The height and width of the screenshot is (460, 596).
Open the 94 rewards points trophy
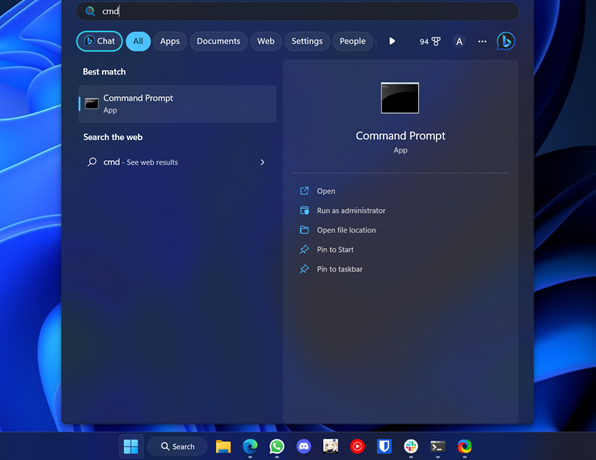(x=430, y=41)
